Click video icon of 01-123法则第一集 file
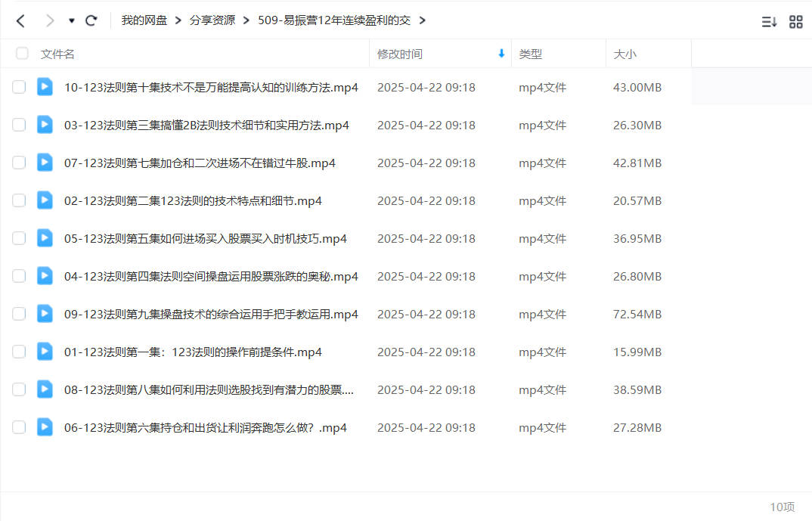The height and width of the screenshot is (521, 812). 45,351
